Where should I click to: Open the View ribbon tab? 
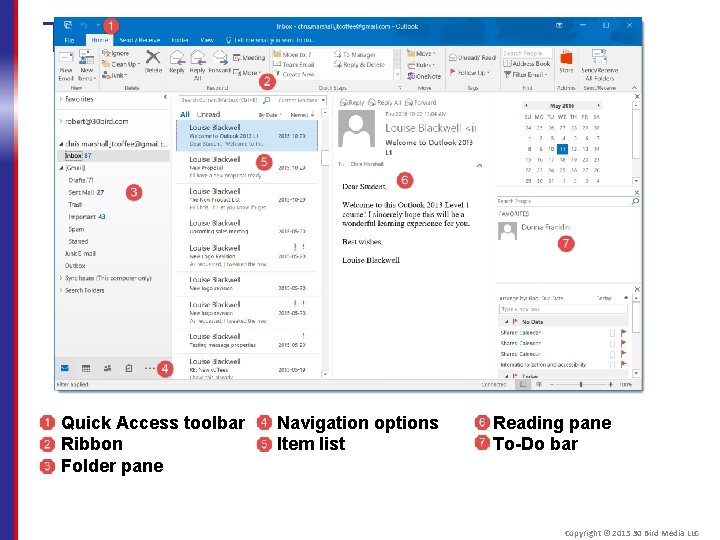207,40
